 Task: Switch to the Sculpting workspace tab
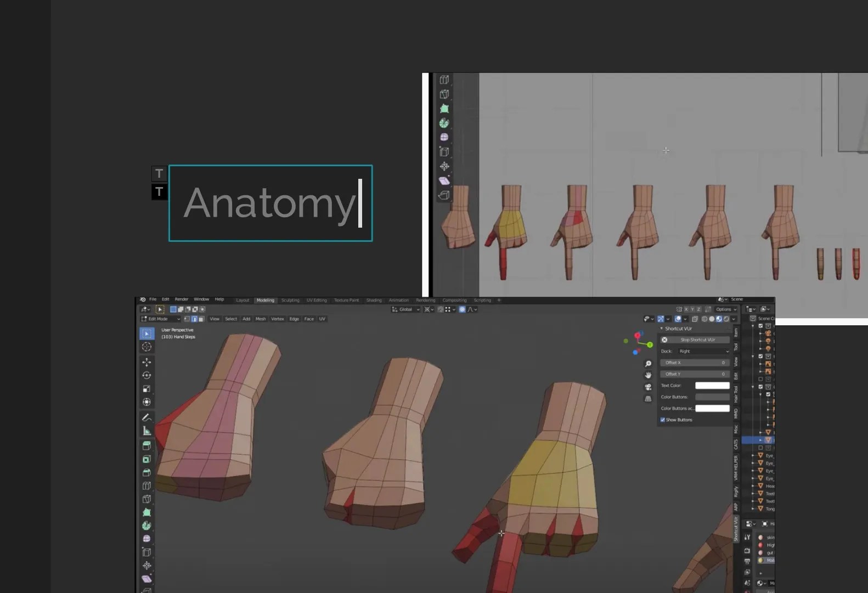click(x=290, y=300)
